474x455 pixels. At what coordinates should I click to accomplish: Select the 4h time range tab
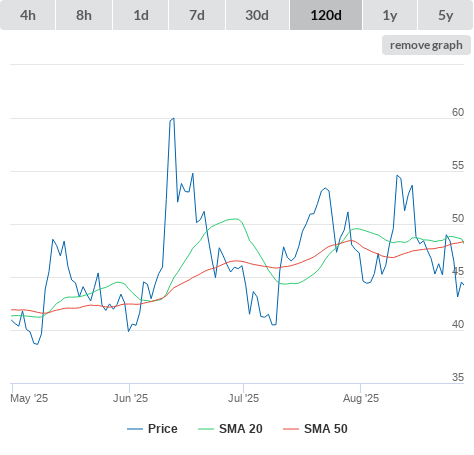(28, 15)
